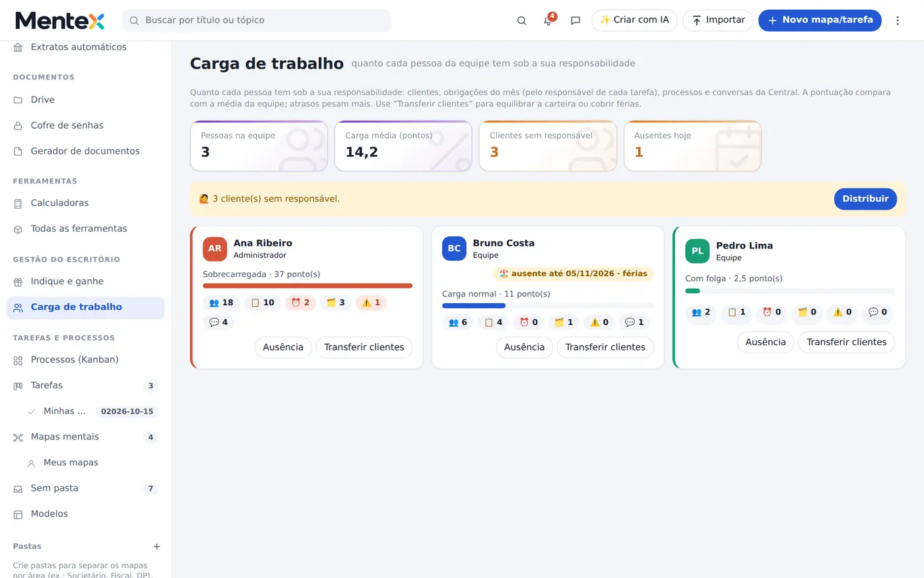This screenshot has width=924, height=578.
Task: Open the chat messages icon in top bar
Action: [576, 20]
